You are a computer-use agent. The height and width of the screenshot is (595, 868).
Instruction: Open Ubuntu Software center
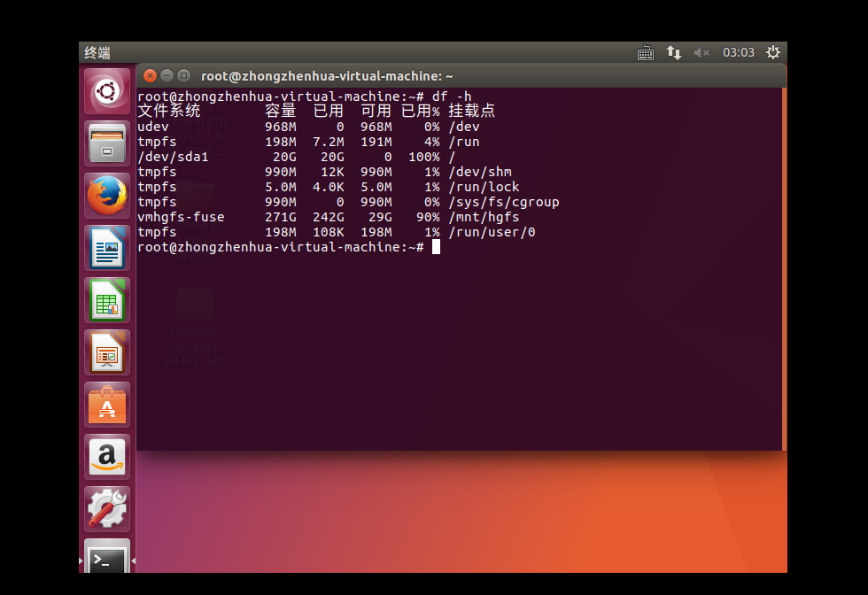pyautogui.click(x=107, y=405)
